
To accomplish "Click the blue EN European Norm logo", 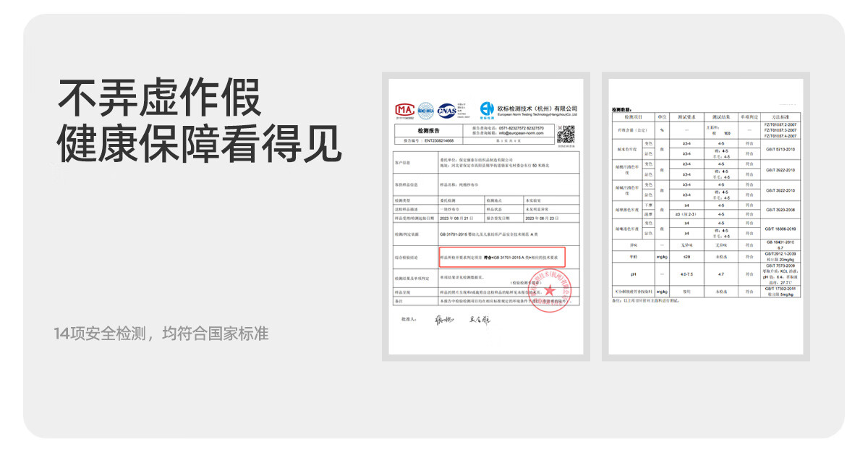I will [487, 109].
